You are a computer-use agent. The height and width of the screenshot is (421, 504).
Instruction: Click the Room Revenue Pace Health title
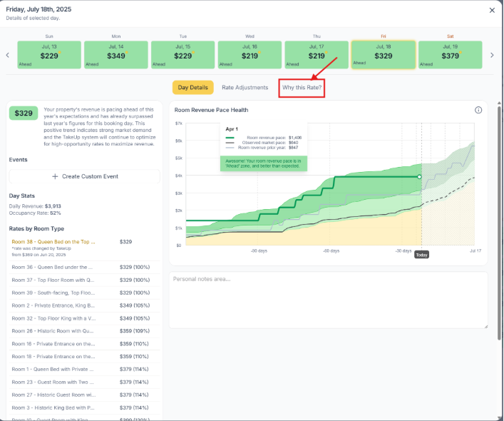211,110
